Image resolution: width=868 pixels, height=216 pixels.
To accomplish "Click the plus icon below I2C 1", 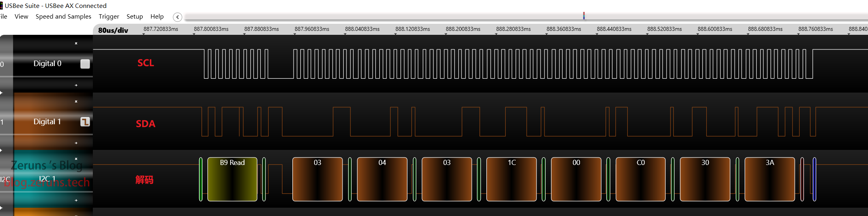I will (76, 200).
